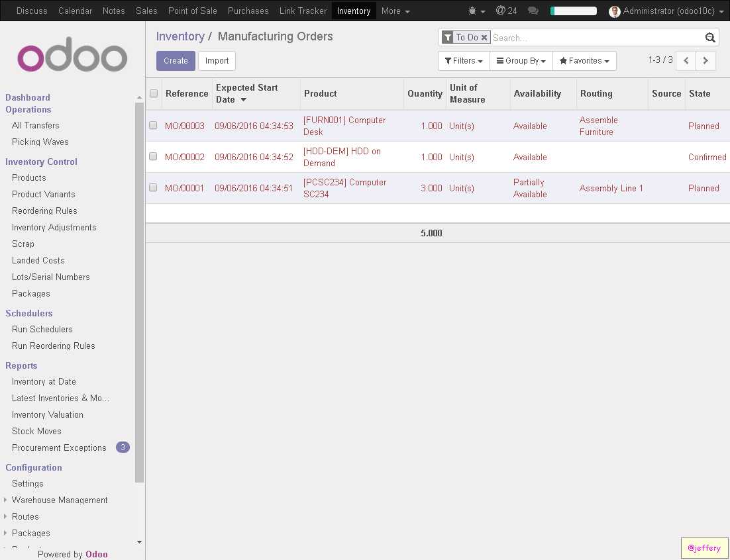
Task: Open Run Schedulers in sidebar
Action: [x=42, y=329]
